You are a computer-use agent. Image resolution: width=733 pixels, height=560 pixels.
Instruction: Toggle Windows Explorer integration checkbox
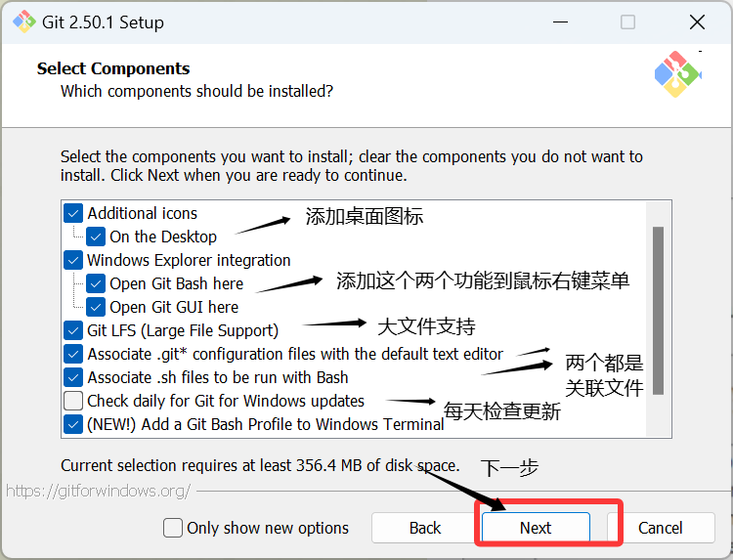tap(73, 260)
